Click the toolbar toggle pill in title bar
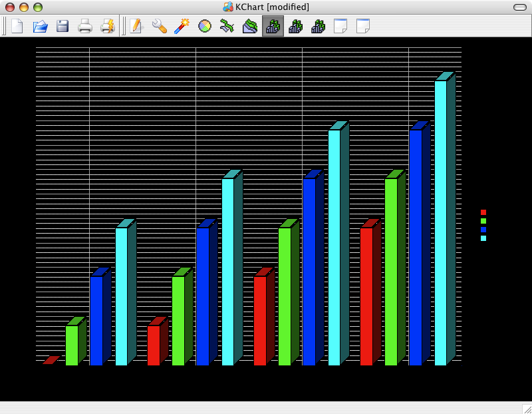The width and height of the screenshot is (532, 414). (519, 7)
